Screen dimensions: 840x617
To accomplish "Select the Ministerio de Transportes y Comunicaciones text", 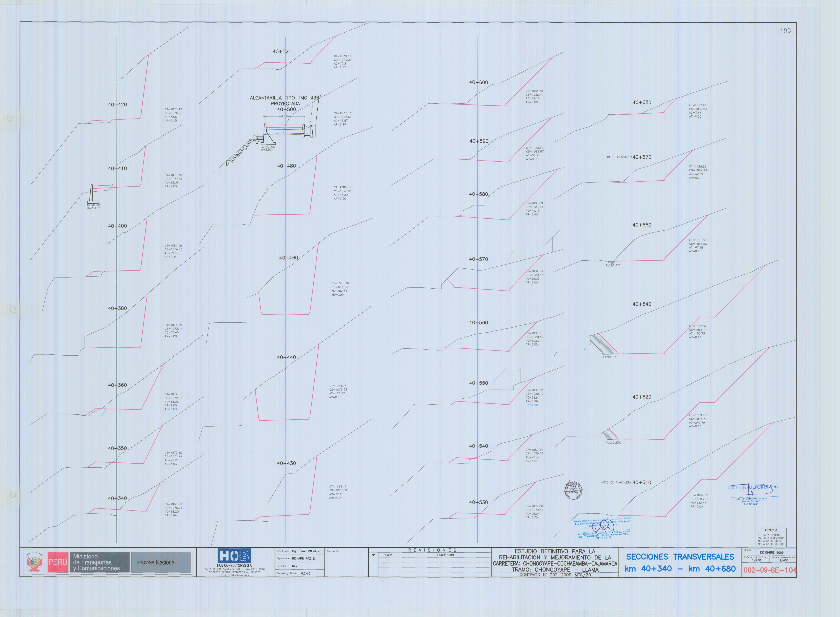I will 96,562.
